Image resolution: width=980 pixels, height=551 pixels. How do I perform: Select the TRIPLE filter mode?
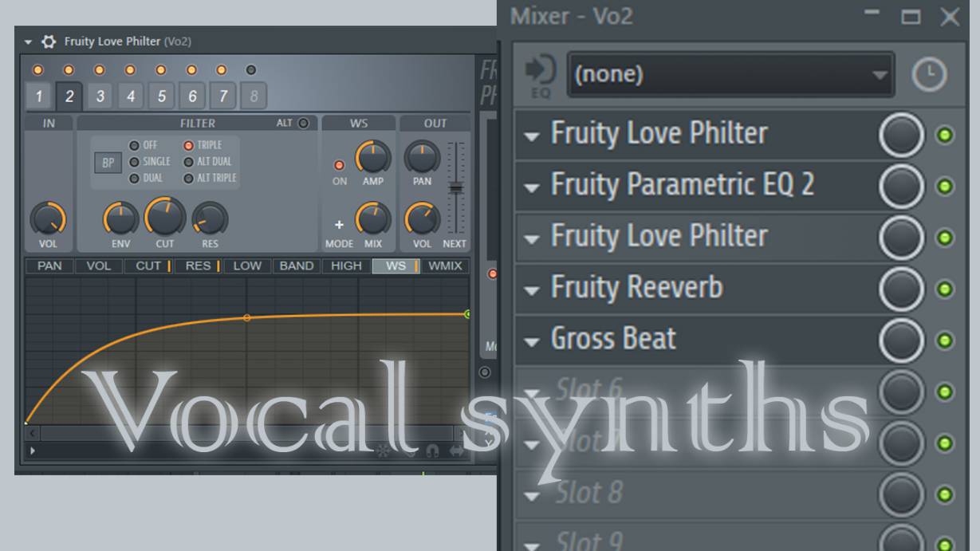point(188,146)
